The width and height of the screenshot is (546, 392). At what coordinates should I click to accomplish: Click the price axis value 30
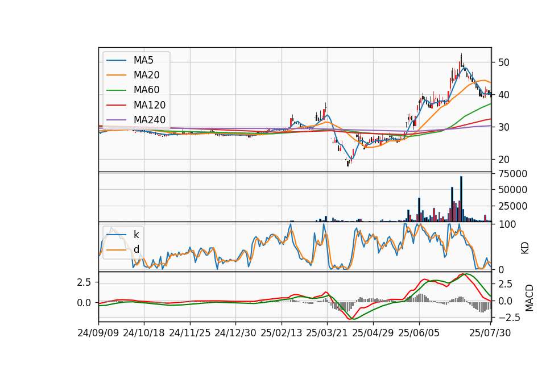pyautogui.click(x=503, y=127)
